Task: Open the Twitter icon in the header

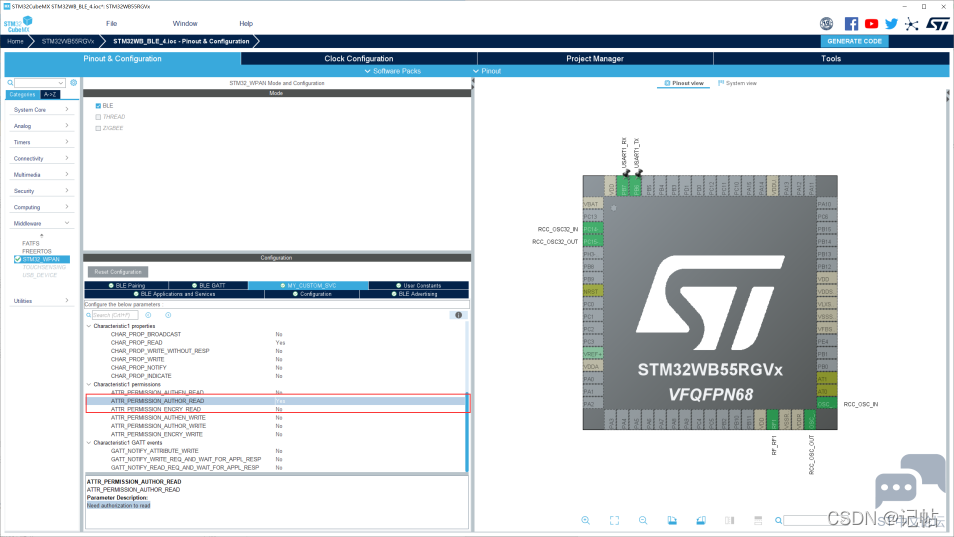Action: point(891,24)
